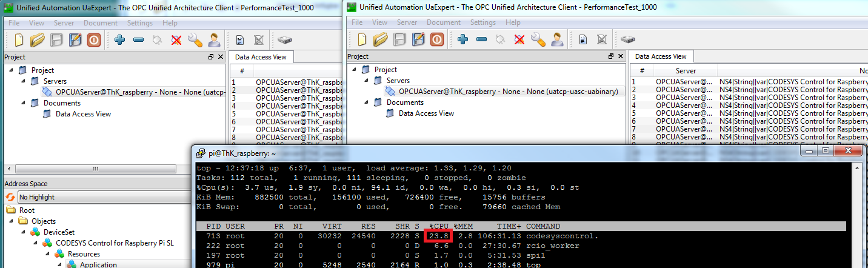Open the Server menu in the right window
The height and width of the screenshot is (268, 868).
click(407, 23)
